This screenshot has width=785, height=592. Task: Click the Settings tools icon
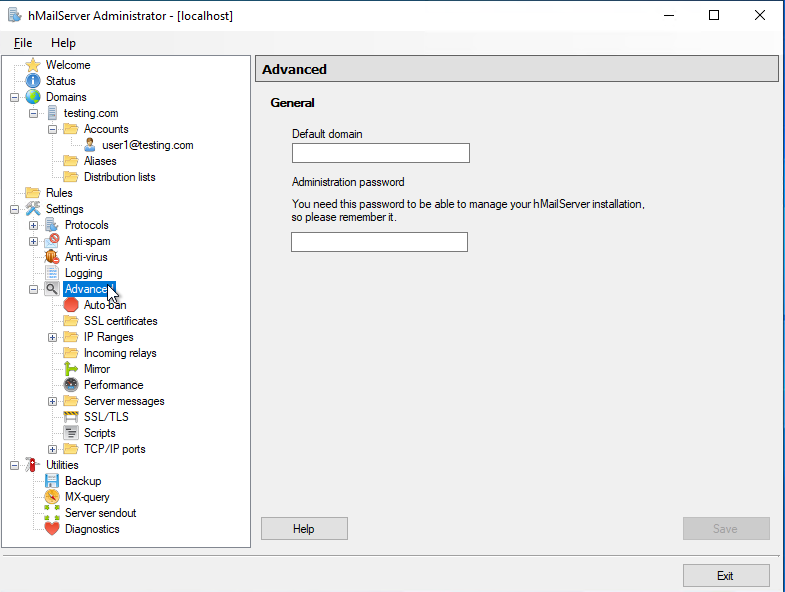coord(33,209)
